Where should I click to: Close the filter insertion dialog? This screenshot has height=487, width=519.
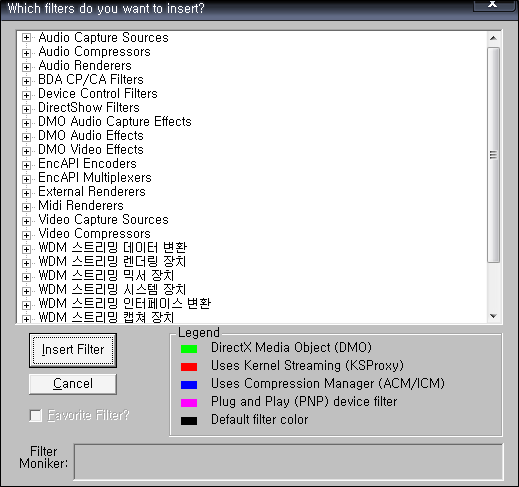[x=493, y=5]
